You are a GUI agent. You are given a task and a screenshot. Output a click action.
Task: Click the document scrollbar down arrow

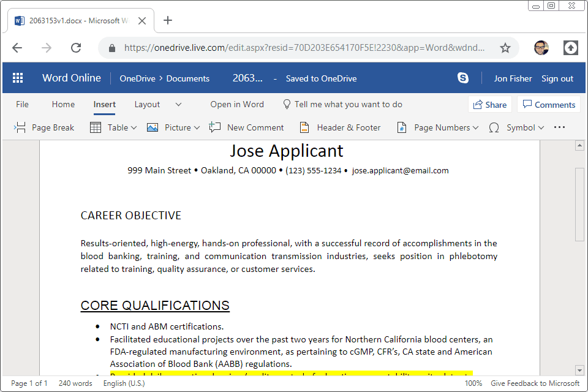(579, 370)
